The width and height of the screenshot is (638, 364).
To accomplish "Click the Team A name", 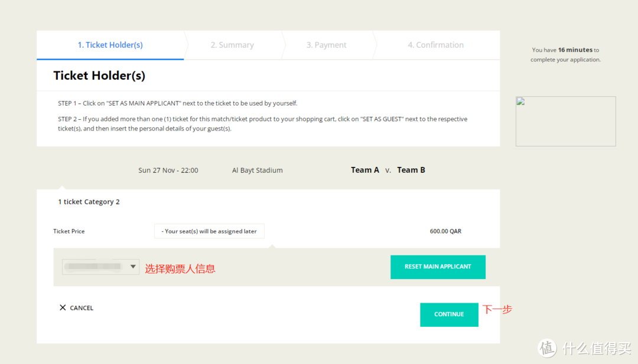I will click(x=364, y=170).
